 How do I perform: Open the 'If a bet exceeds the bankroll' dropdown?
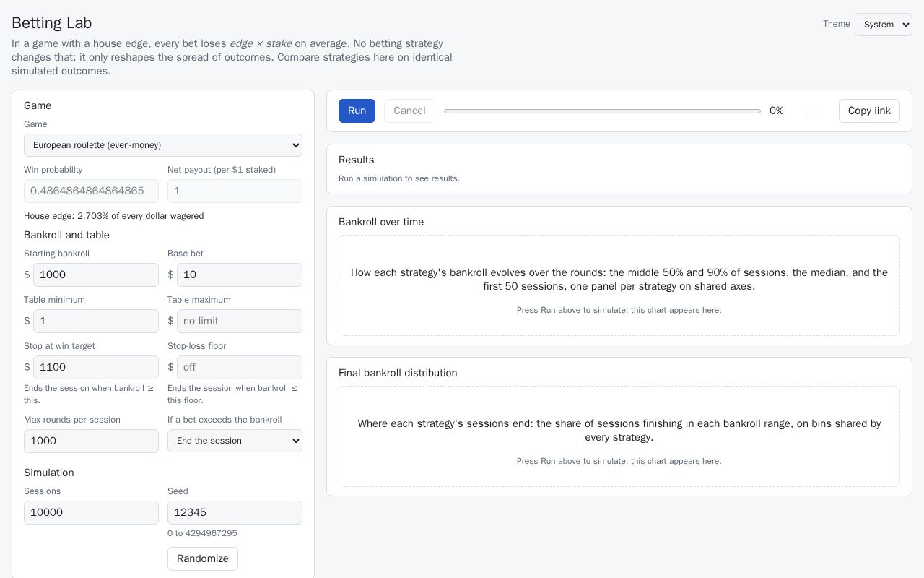pos(235,441)
